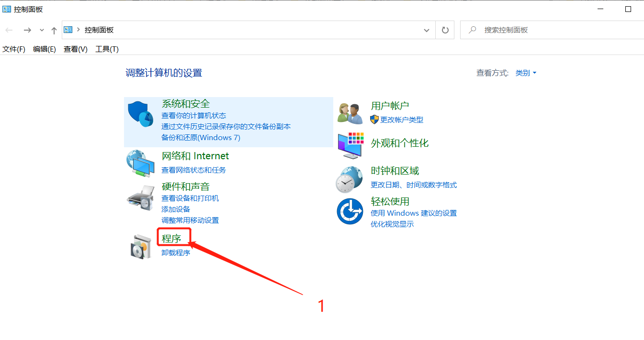This screenshot has height=340, width=644.
Task: Click 查看你的计算机状态 link
Action: [193, 115]
